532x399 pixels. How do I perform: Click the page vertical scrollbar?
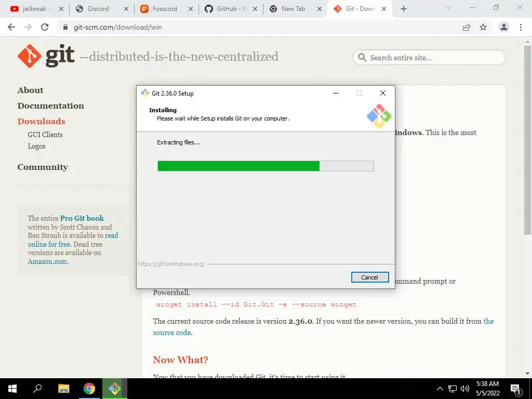pyautogui.click(x=527, y=140)
